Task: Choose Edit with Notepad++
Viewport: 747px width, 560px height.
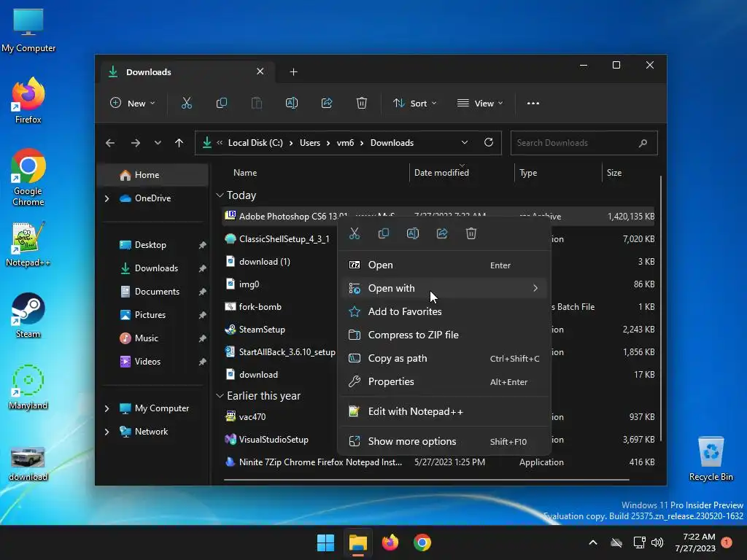Action: [444, 411]
